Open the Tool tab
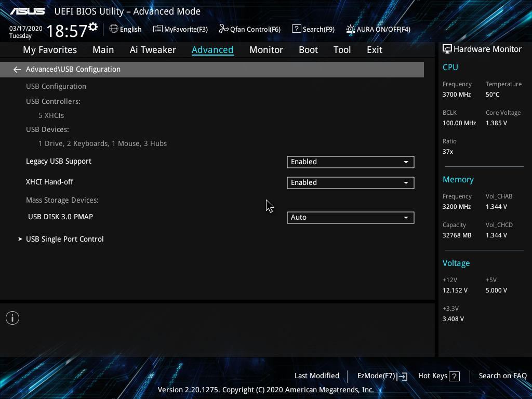 (342, 50)
